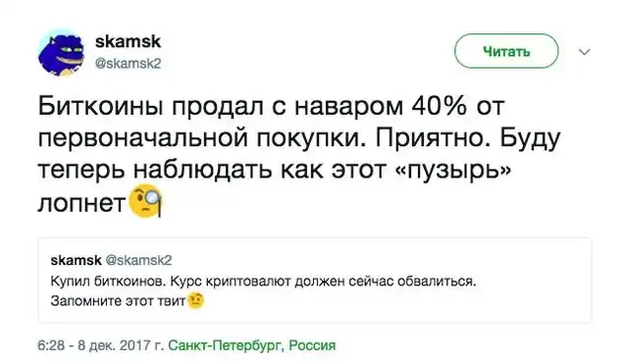
Task: Click the 40% figure in the tweet
Action: point(440,106)
